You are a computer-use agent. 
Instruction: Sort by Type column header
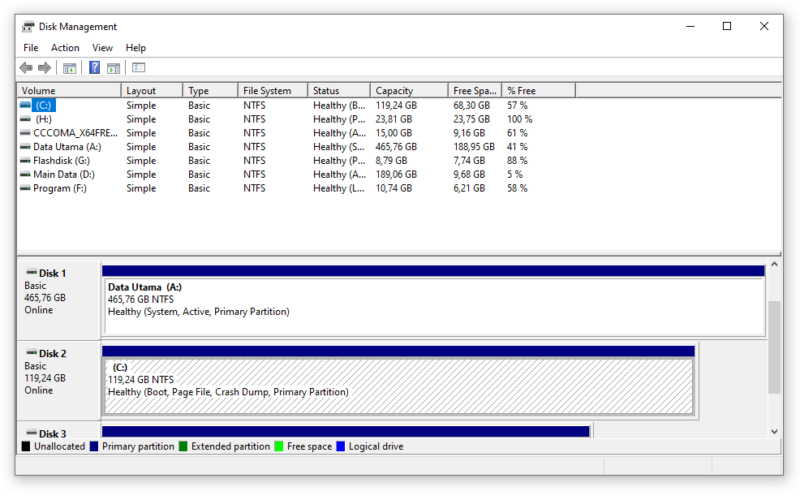tap(210, 90)
